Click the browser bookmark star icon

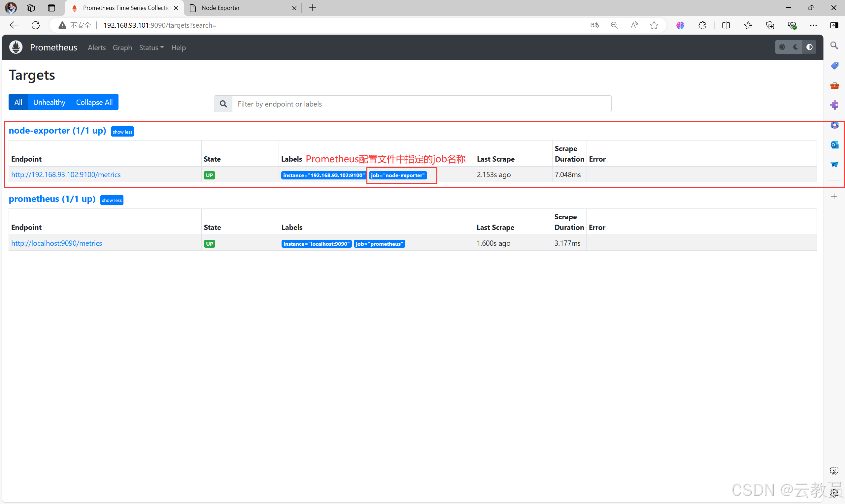(654, 25)
